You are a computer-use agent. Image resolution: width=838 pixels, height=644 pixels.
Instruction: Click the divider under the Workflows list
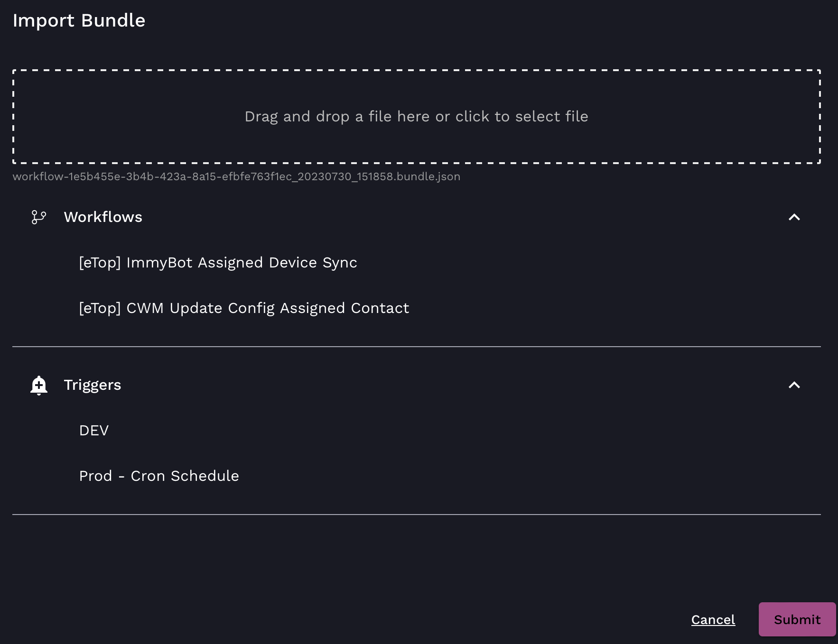tap(416, 347)
